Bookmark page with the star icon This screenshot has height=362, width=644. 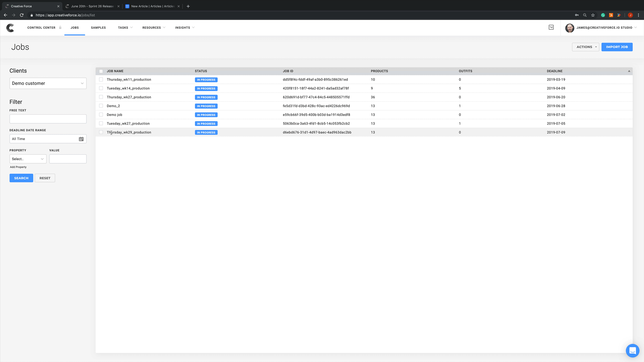(x=593, y=15)
